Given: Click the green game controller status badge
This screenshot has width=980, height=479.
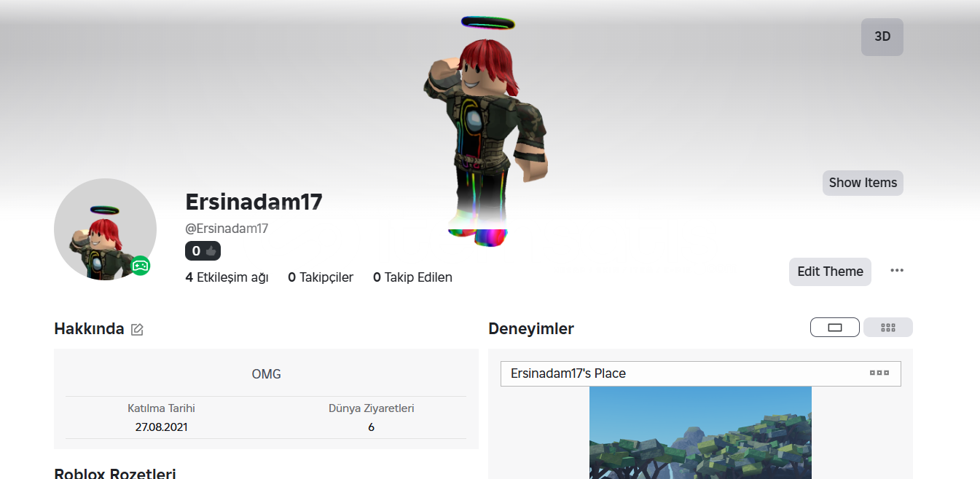Looking at the screenshot, I should coord(140,266).
